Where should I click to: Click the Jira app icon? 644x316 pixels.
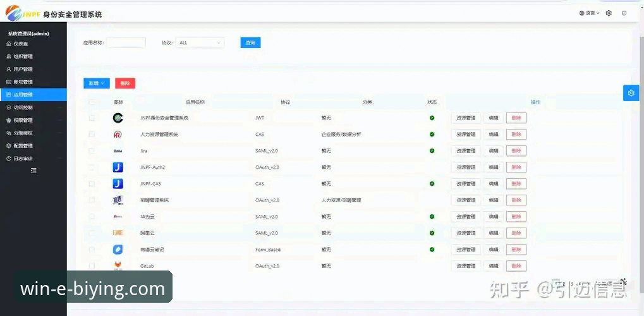click(x=118, y=151)
